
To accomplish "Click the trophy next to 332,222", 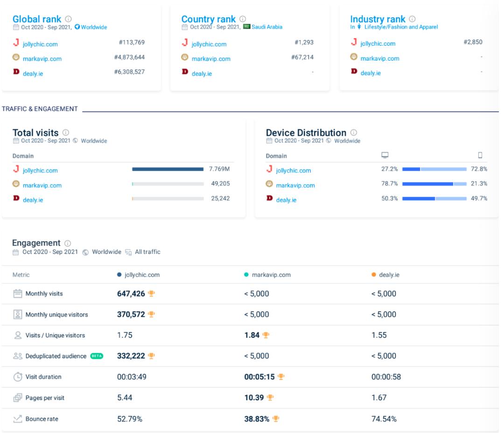I will tap(151, 356).
